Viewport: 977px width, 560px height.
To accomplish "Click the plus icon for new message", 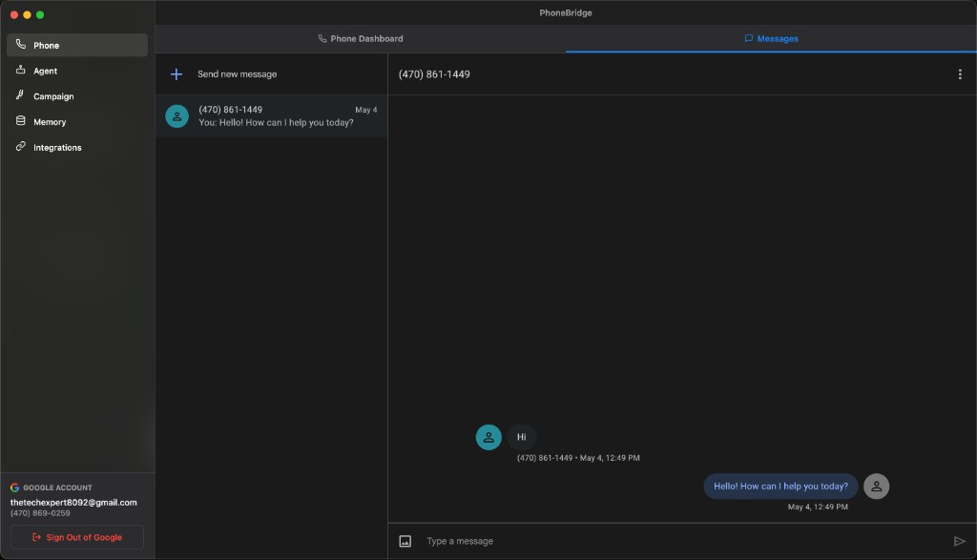I will (177, 74).
